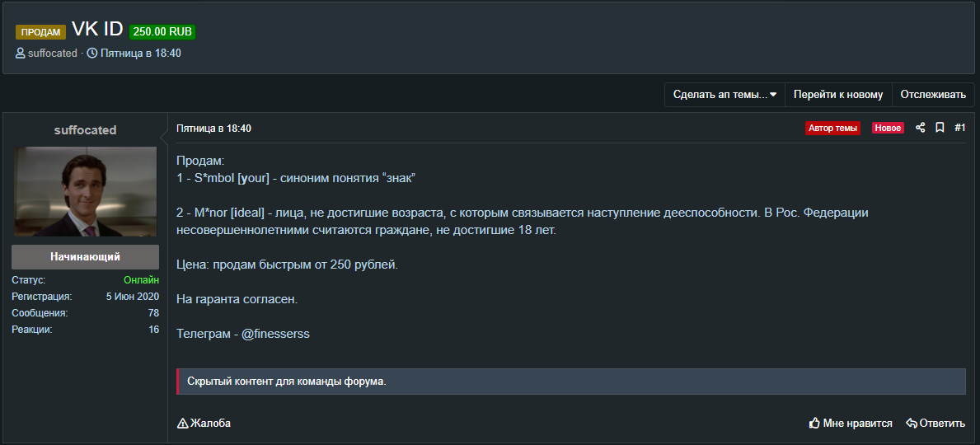Click the 'Новое' badge
The image size is (980, 445).
(x=889, y=128)
